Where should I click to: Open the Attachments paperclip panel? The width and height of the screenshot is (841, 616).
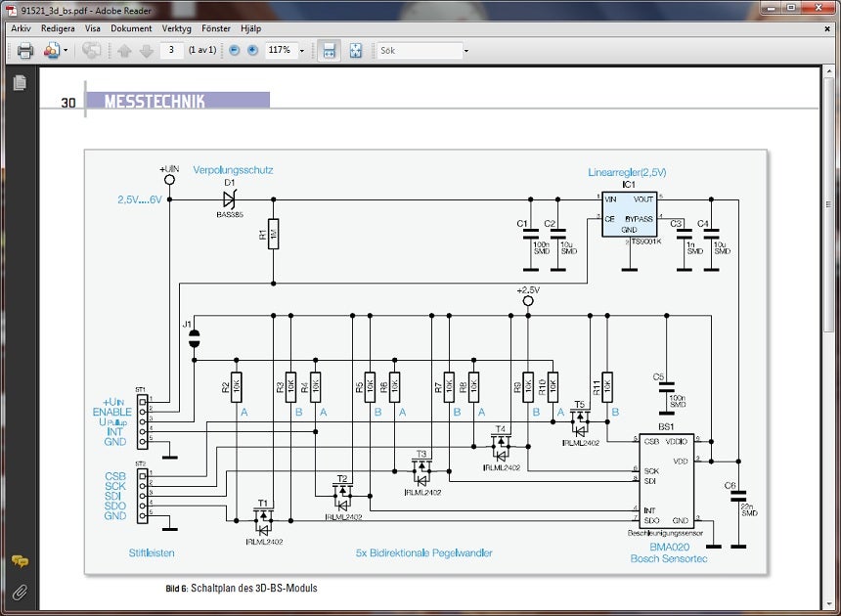pos(20,592)
